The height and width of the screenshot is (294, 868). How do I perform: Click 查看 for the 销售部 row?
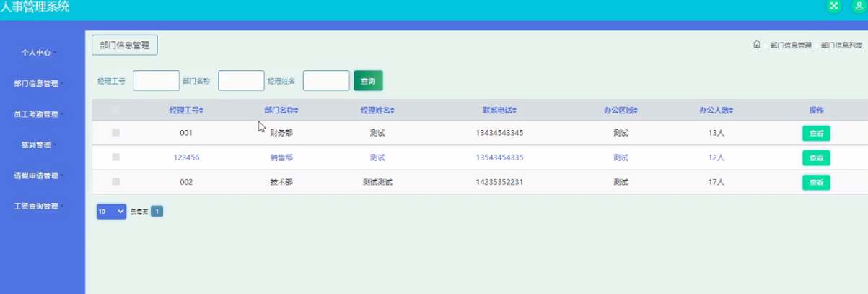[816, 157]
